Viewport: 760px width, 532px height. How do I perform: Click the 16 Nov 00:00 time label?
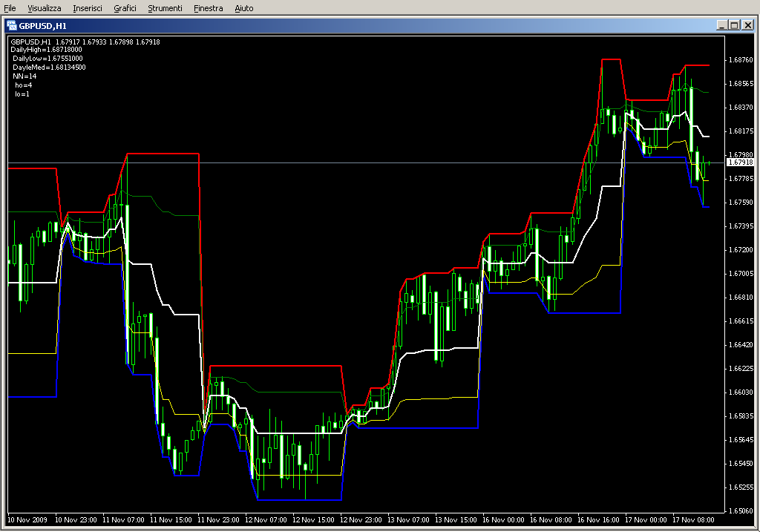tap(504, 520)
